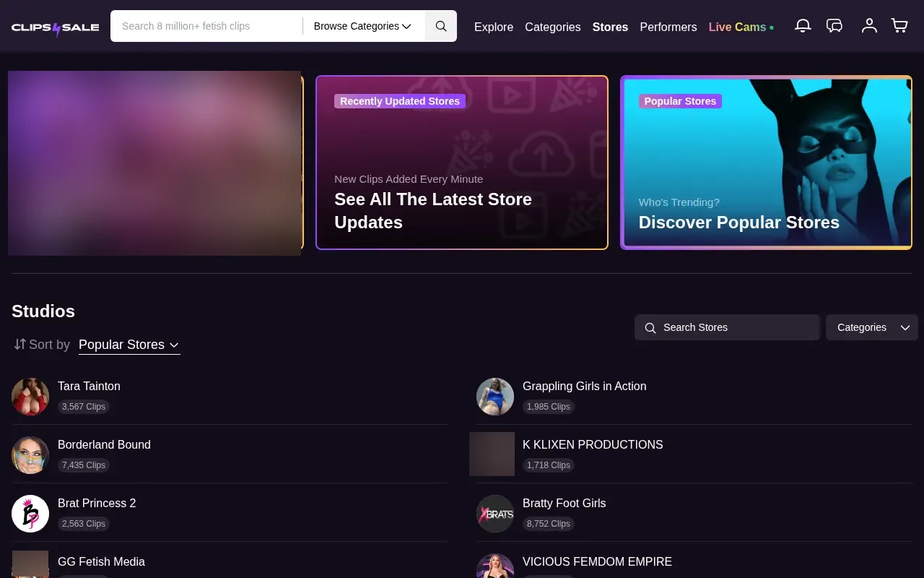Open the Grappling Girls in Action link
The image size is (924, 578).
click(x=584, y=387)
